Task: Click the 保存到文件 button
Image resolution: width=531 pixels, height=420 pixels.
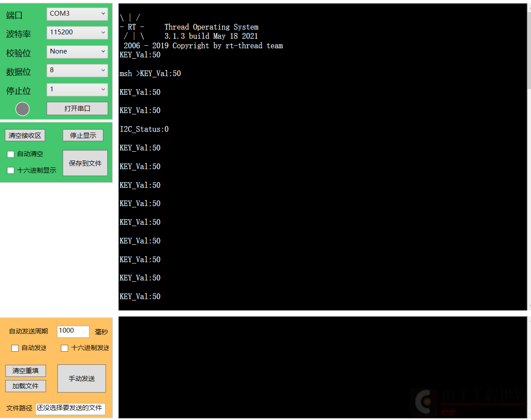Action: pyautogui.click(x=85, y=163)
